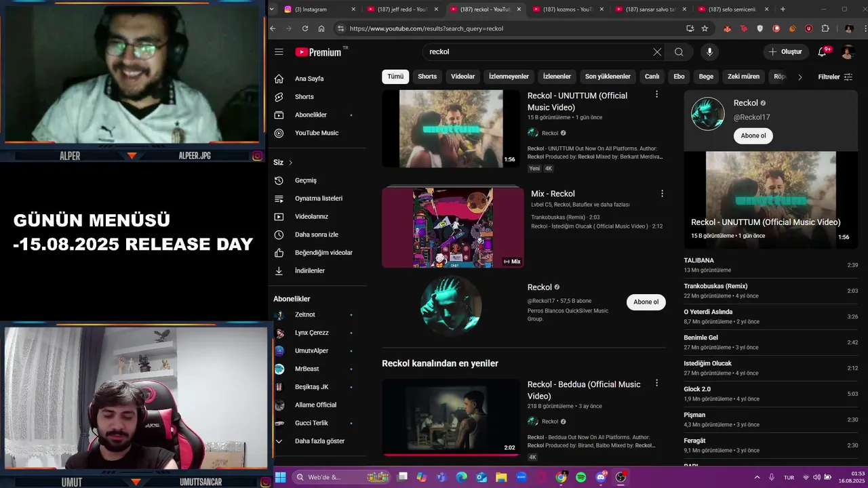The width and height of the screenshot is (868, 488).
Task: Clear the reckol search text
Action: pos(657,52)
